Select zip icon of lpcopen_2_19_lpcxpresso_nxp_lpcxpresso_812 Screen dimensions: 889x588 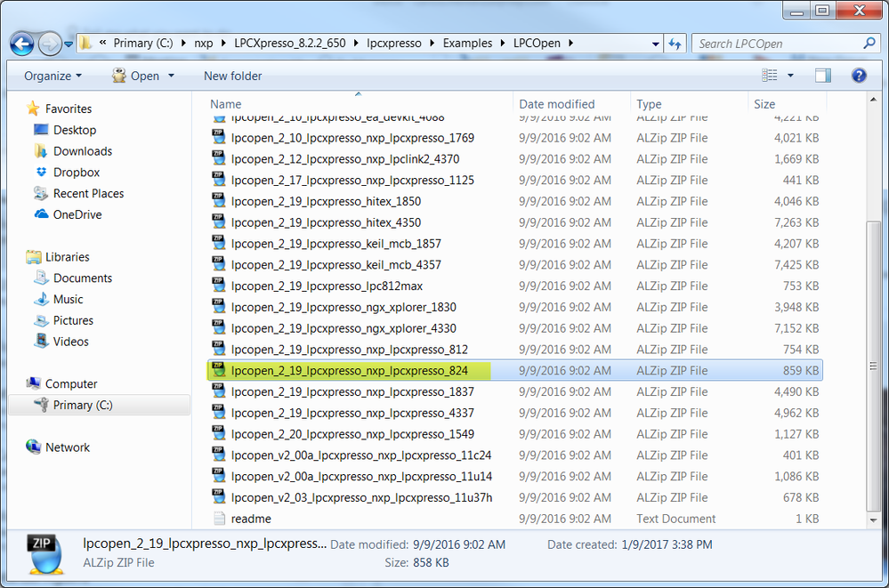[218, 349]
